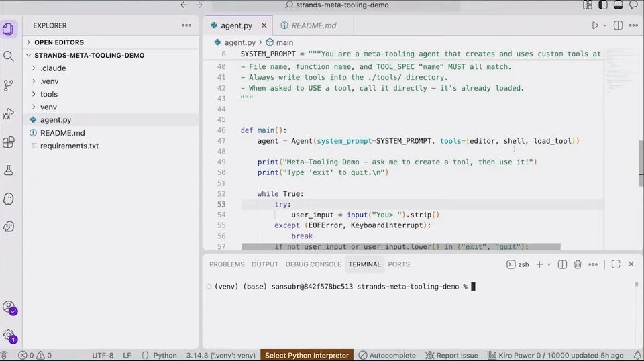The width and height of the screenshot is (644, 361).
Task: Go back with the navigation arrow
Action: coord(184,5)
